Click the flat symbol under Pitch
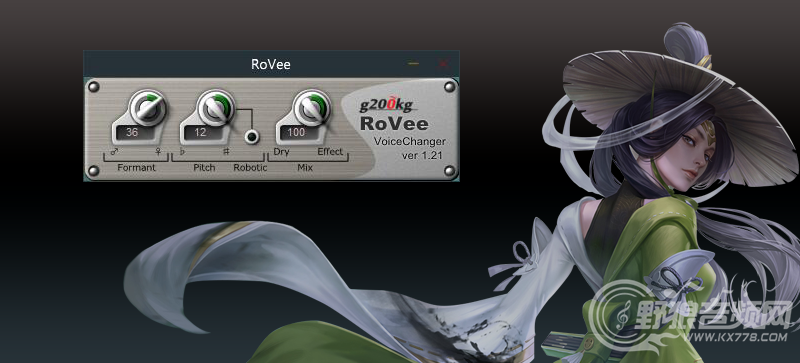This screenshot has width=800, height=363. coord(181,152)
